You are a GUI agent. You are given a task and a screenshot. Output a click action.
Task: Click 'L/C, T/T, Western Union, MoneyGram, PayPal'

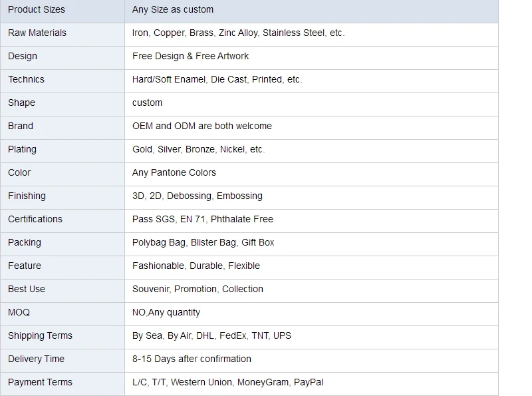click(227, 383)
